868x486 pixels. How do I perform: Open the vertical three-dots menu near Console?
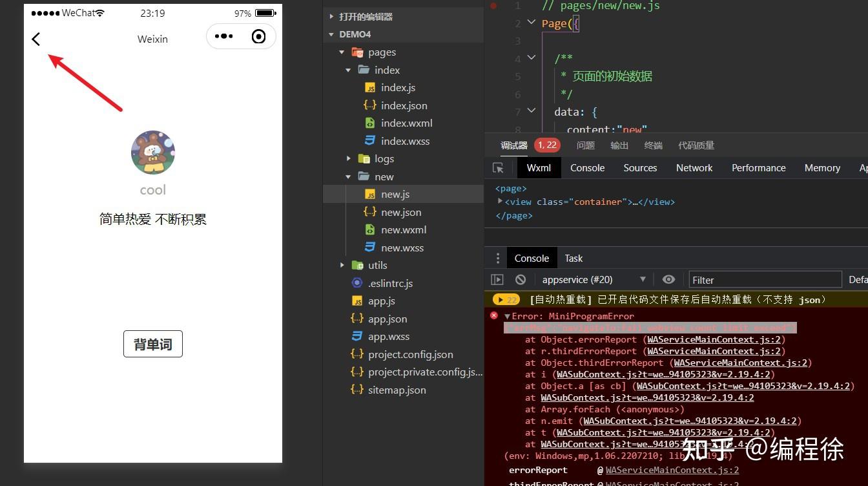tap(497, 258)
